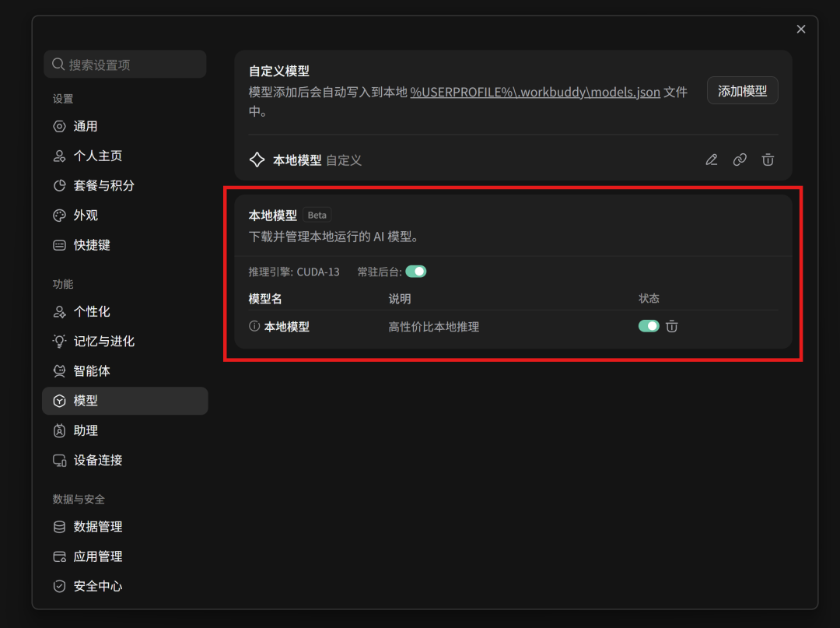Open the 通用 settings page

pyautogui.click(x=124, y=127)
